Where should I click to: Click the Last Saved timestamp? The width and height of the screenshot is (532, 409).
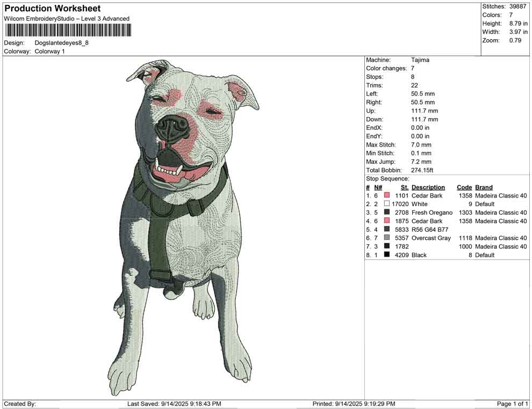(174, 404)
